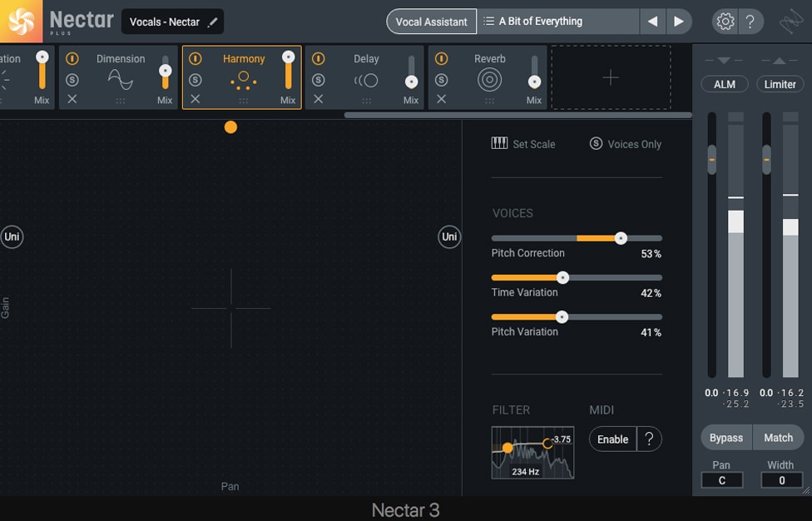
Task: Remove the Reverb module
Action: pos(441,99)
